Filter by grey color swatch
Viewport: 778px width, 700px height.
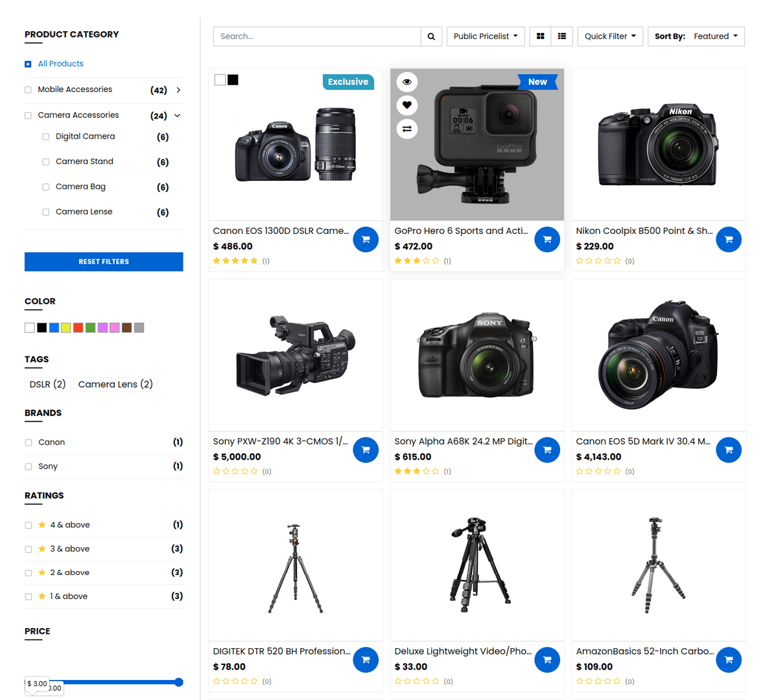click(x=139, y=328)
